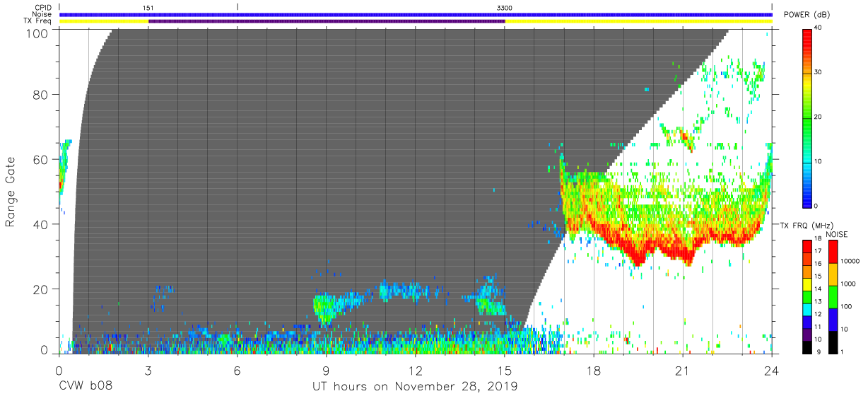This screenshot has width=868, height=401.
Task: Click the 'POWER (dB)' legend title
Action: [x=807, y=15]
